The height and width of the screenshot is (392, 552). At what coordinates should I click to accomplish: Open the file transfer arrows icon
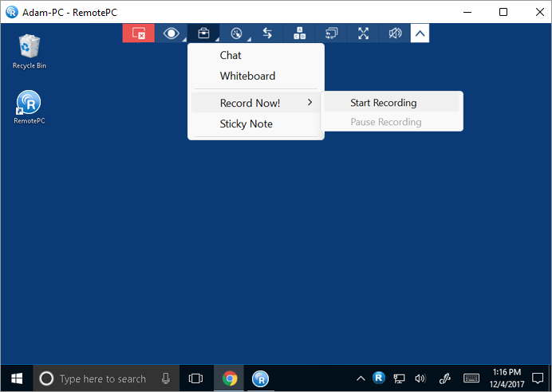click(x=268, y=33)
